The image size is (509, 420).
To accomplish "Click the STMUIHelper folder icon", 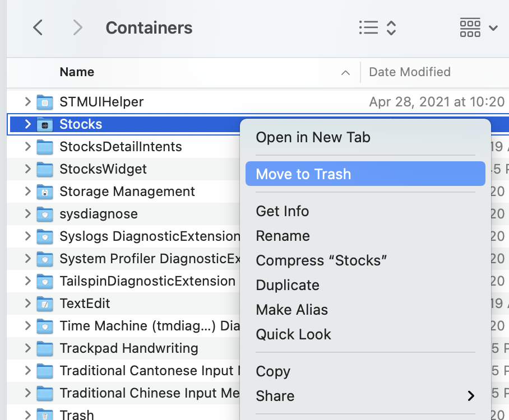I will [x=45, y=102].
